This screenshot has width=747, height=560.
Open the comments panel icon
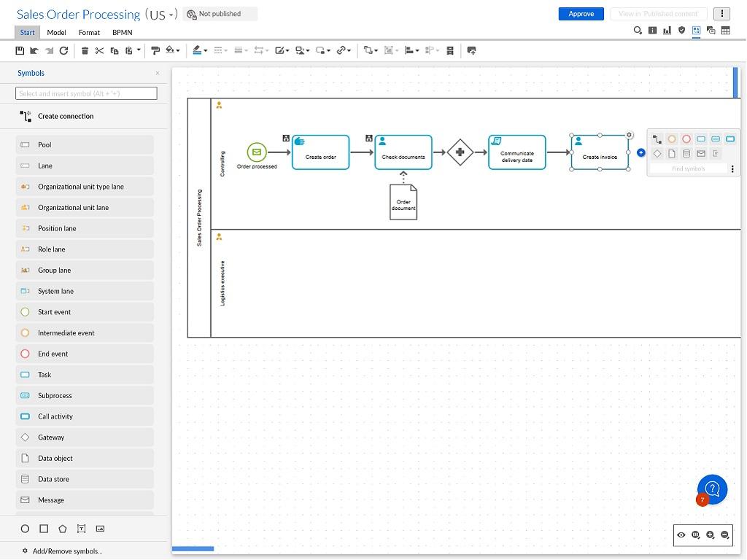pyautogui.click(x=711, y=31)
